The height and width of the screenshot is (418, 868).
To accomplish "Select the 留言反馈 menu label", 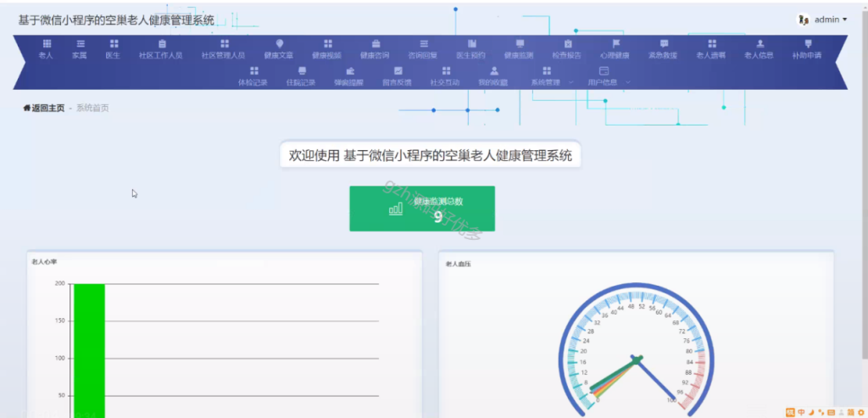I will (x=398, y=82).
